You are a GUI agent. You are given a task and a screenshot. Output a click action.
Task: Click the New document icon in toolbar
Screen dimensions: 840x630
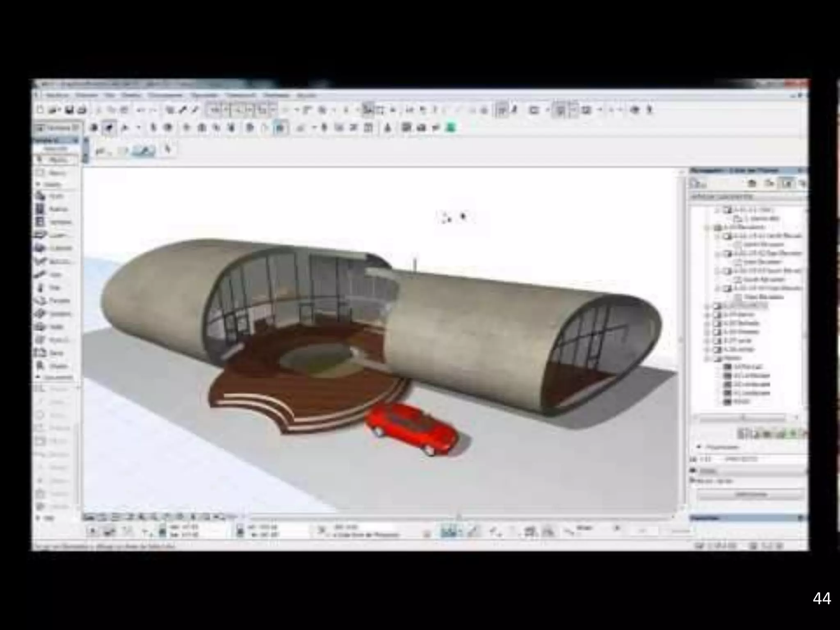pos(40,110)
